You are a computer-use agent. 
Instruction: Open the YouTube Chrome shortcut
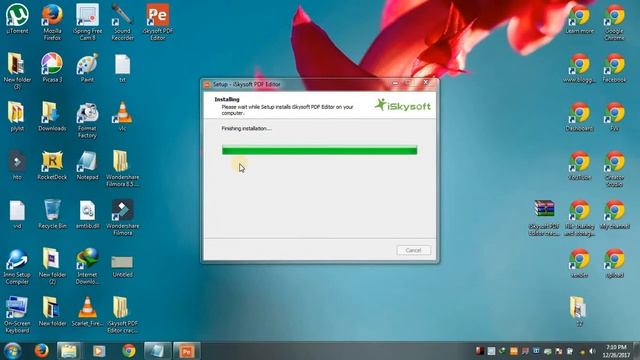pos(579,165)
